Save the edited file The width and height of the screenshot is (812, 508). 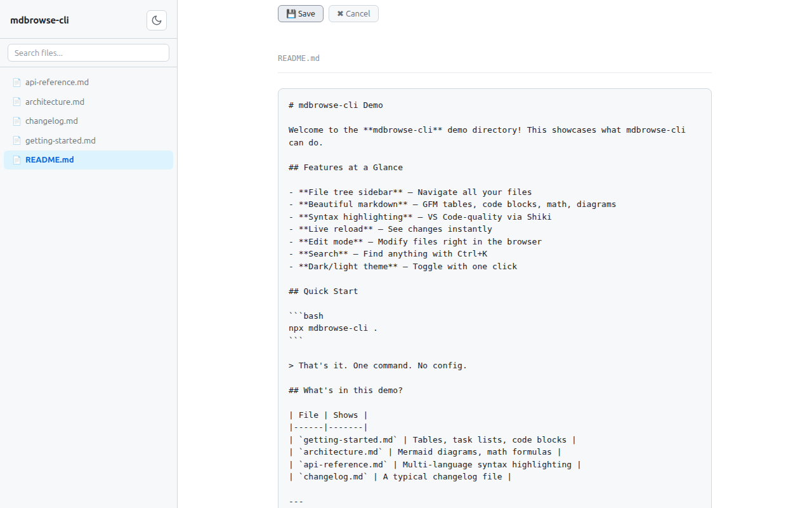click(x=301, y=13)
